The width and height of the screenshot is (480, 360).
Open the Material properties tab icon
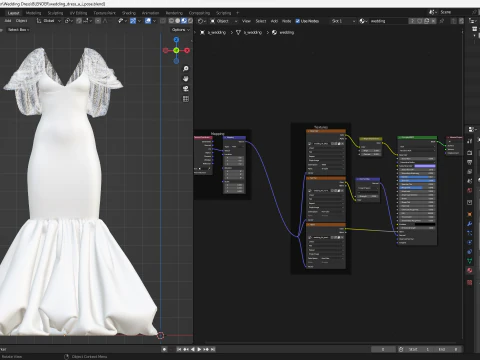click(470, 270)
